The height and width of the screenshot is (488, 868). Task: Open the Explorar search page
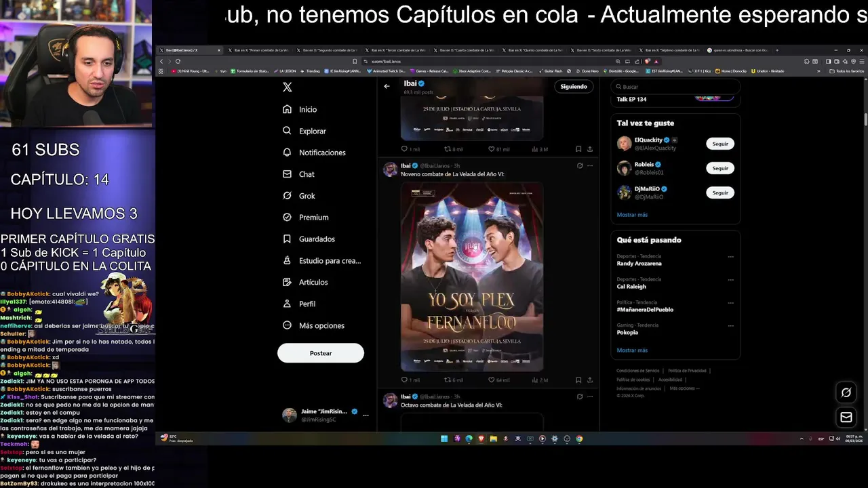point(304,131)
